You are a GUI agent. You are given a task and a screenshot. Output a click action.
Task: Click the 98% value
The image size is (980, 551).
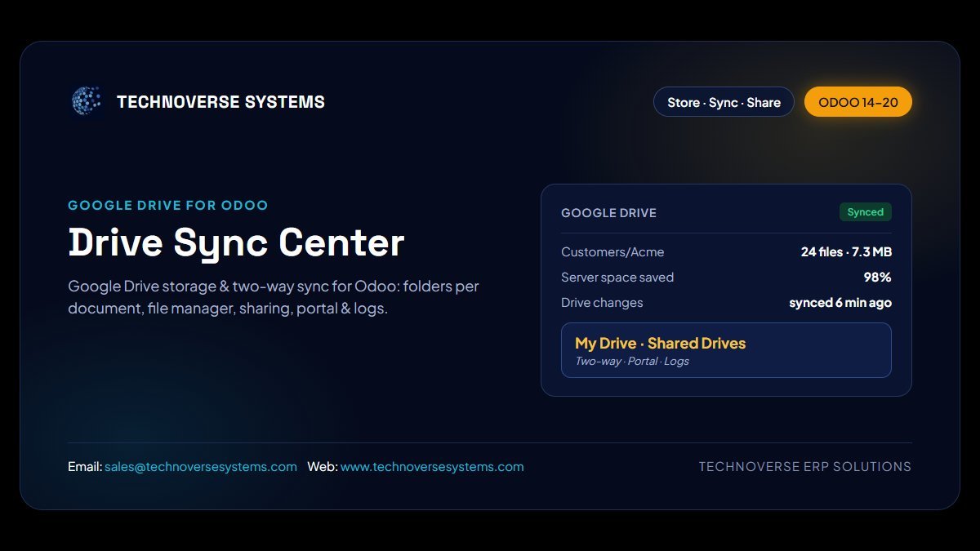[878, 278]
